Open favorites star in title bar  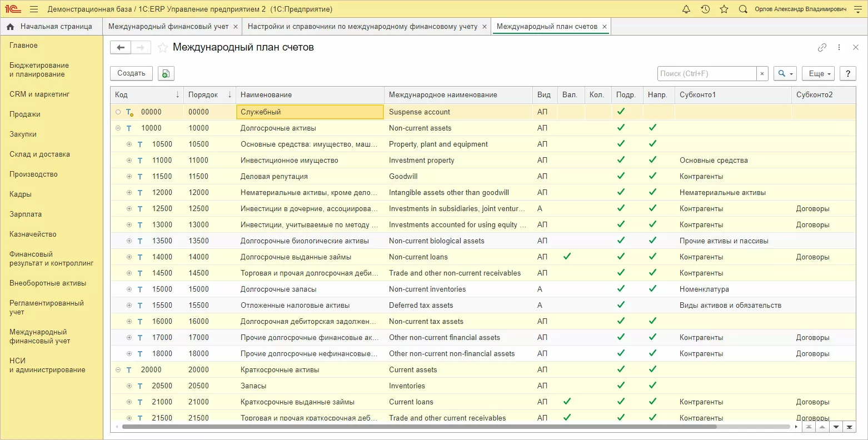(x=724, y=9)
